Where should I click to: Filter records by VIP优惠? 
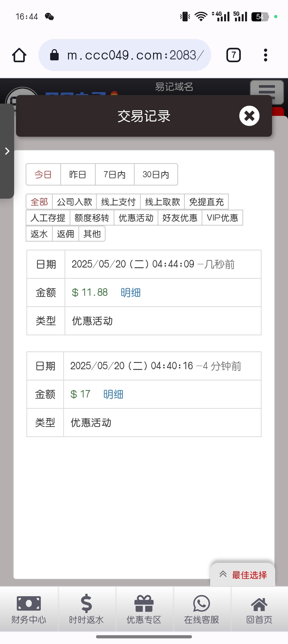pyautogui.click(x=222, y=218)
